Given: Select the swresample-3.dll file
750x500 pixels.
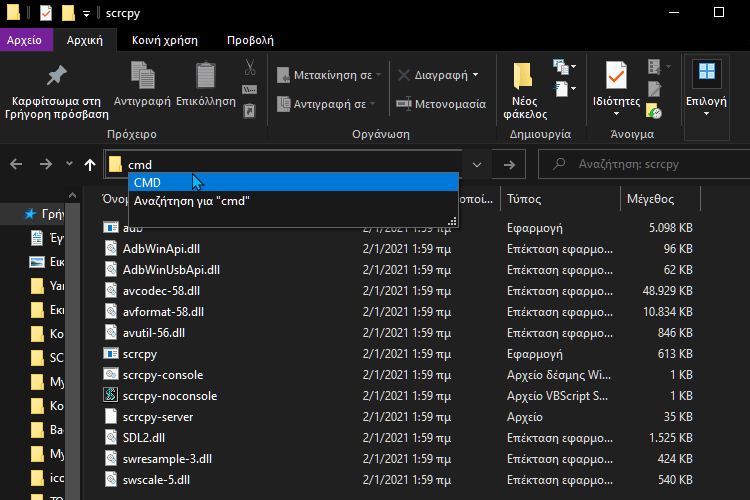Looking at the screenshot, I should [x=167, y=459].
